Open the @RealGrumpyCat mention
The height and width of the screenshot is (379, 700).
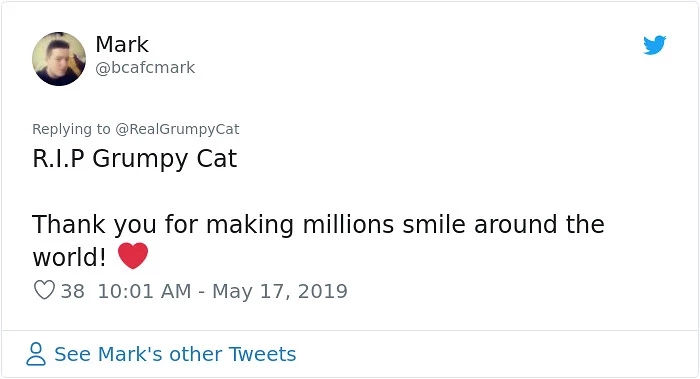[x=177, y=129]
